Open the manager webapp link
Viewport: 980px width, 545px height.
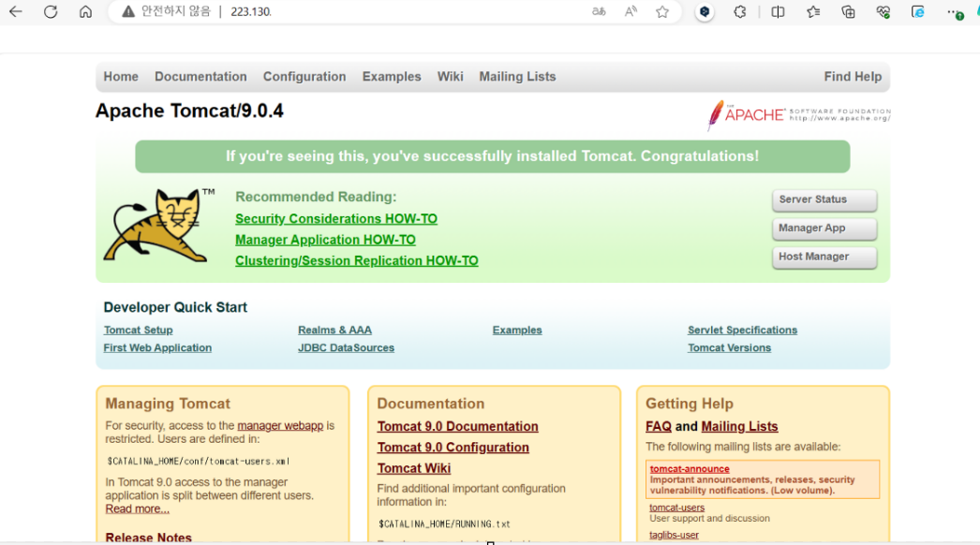(280, 426)
